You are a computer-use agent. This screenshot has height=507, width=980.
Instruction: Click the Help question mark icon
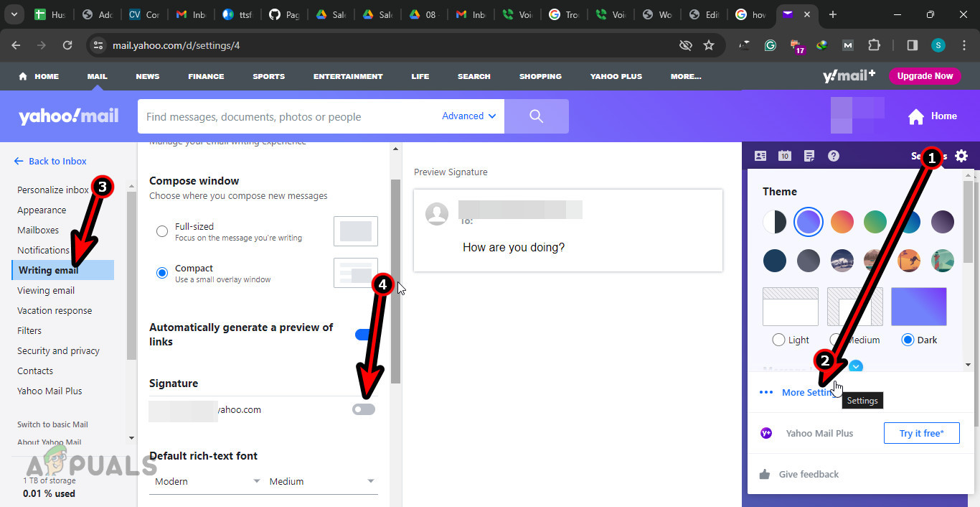(833, 155)
